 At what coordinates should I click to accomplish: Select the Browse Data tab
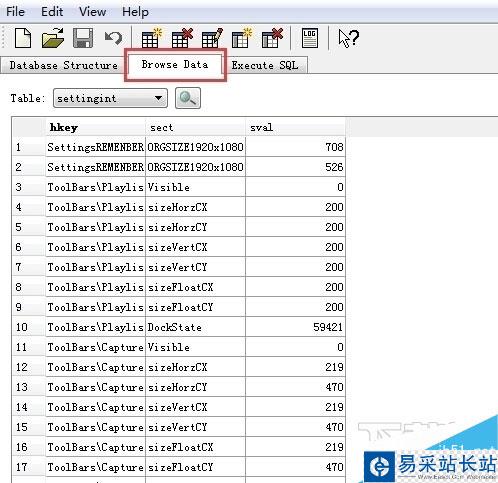(x=175, y=64)
